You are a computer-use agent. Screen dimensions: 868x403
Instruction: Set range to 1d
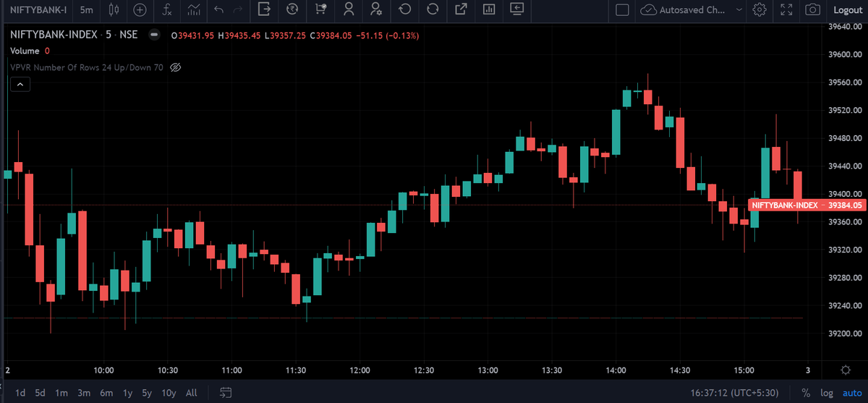(20, 393)
